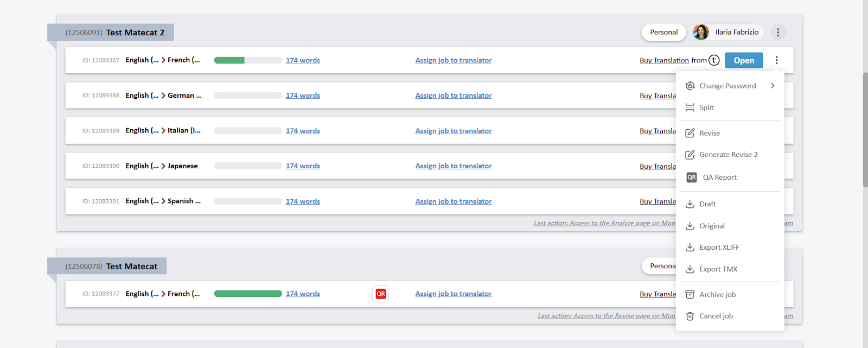Click Ilaria Fabrizio's avatar picture
Image resolution: width=868 pixels, height=348 pixels.
(x=701, y=33)
